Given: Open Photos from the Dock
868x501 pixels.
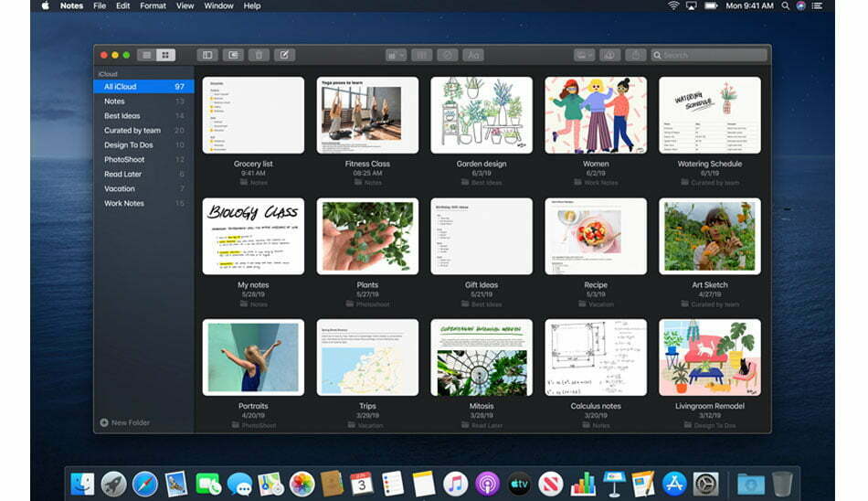Looking at the screenshot, I should click(x=302, y=484).
